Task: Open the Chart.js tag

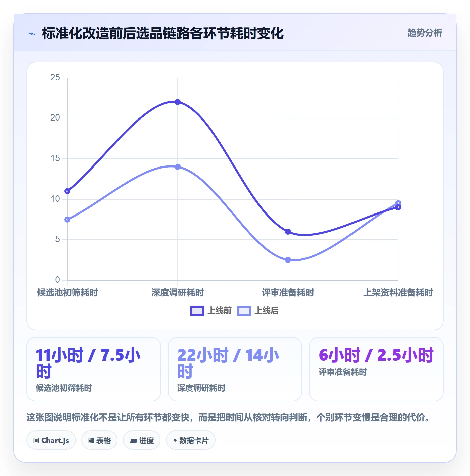Action: pos(51,440)
